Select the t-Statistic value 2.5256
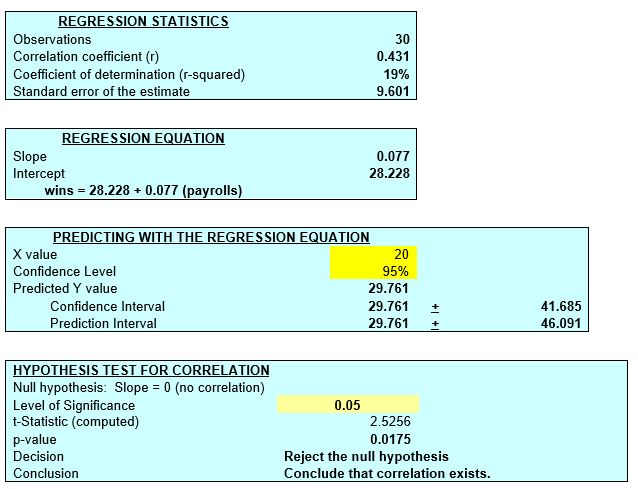The height and width of the screenshot is (489, 638). pos(390,422)
